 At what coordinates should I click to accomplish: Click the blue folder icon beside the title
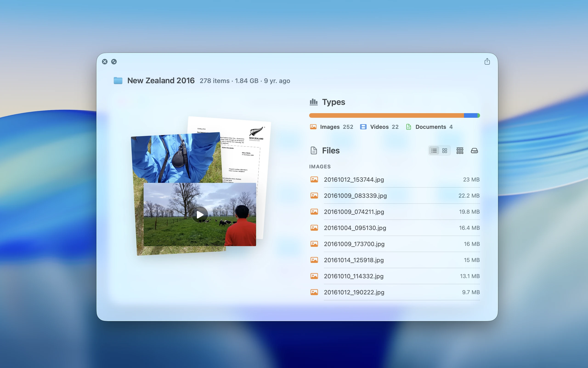118,80
